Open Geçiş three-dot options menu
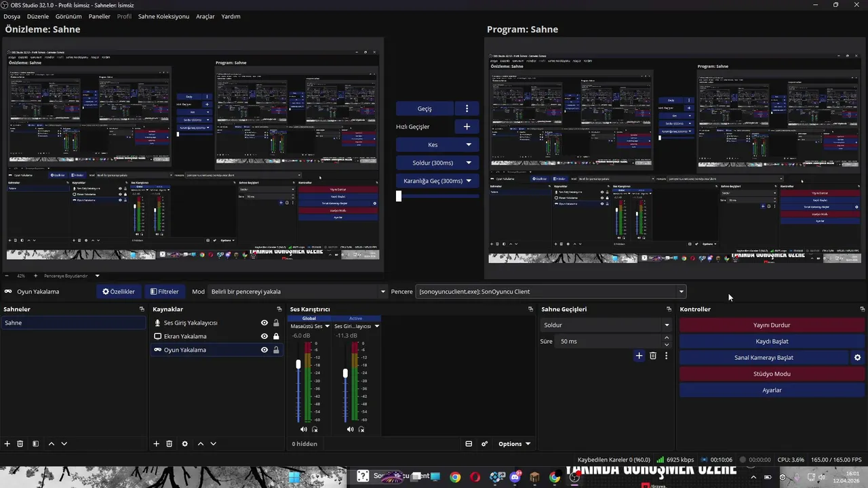The image size is (868, 488). click(x=467, y=108)
